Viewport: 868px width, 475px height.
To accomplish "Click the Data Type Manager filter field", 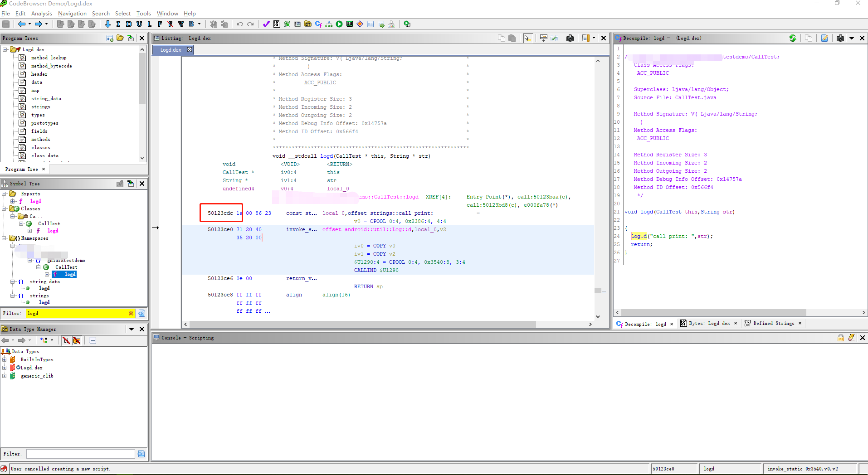I will [x=81, y=454].
